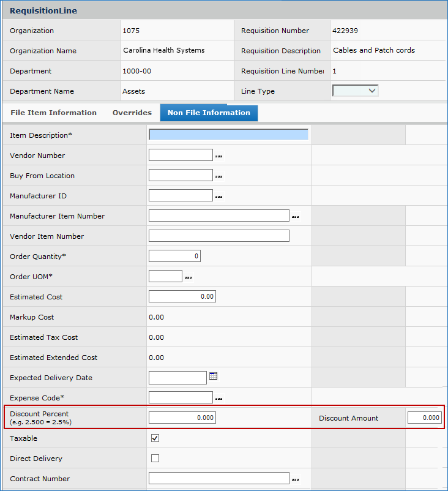
Task: Expand the Line Type dropdown
Action: (355, 91)
